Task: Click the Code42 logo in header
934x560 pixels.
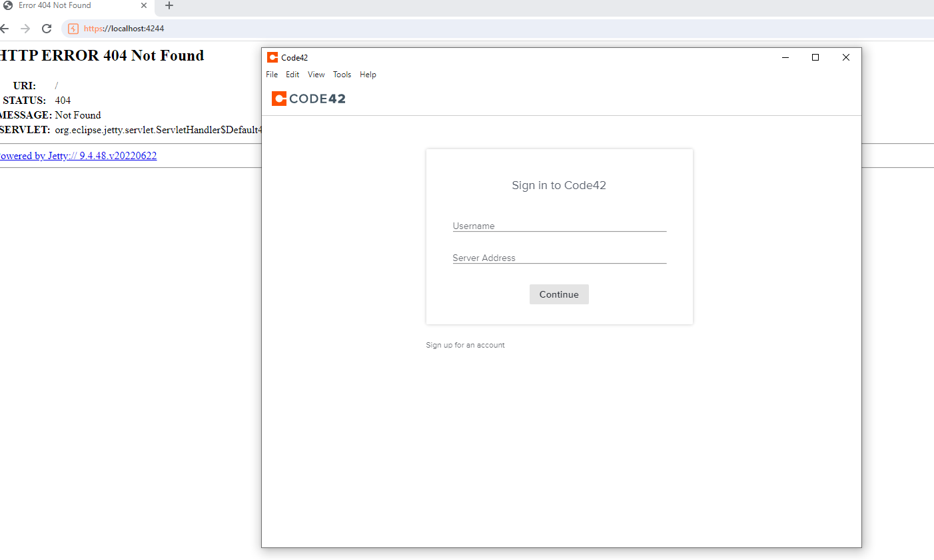Action: point(308,99)
